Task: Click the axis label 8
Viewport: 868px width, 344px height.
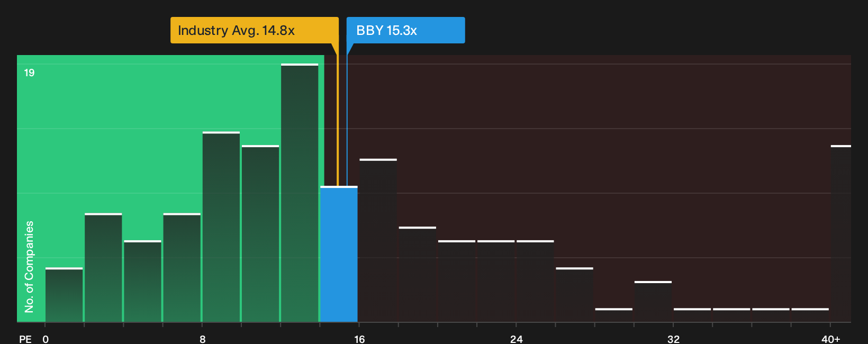Action: point(203,339)
